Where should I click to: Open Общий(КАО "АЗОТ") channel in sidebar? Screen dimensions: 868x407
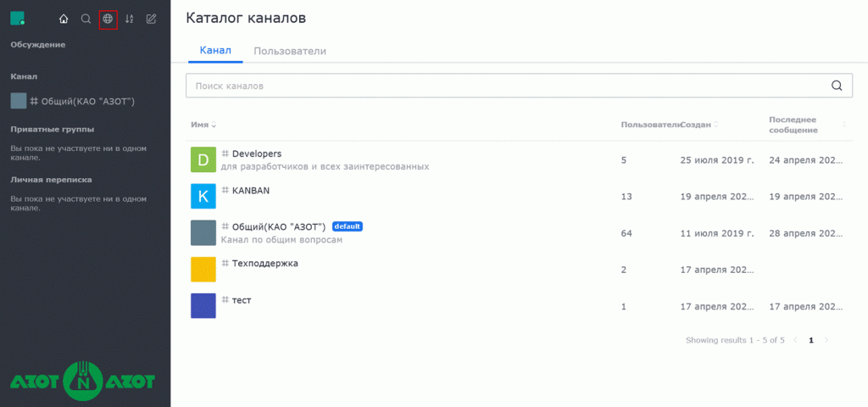pos(74,102)
